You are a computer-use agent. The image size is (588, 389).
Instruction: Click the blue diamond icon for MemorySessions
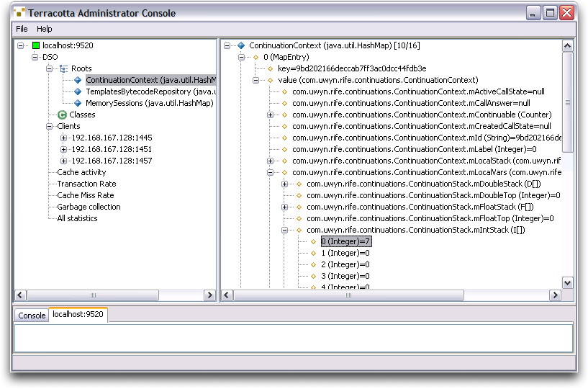[78, 103]
